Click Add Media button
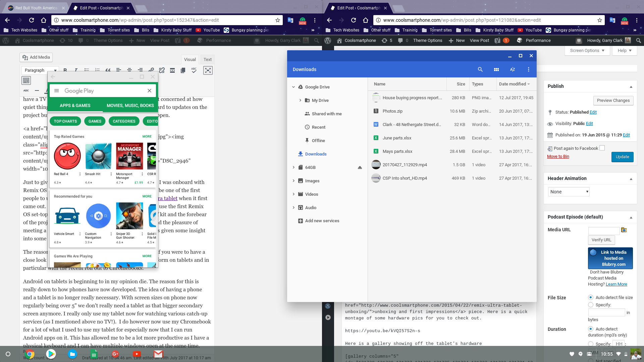644x362 pixels. (36, 57)
